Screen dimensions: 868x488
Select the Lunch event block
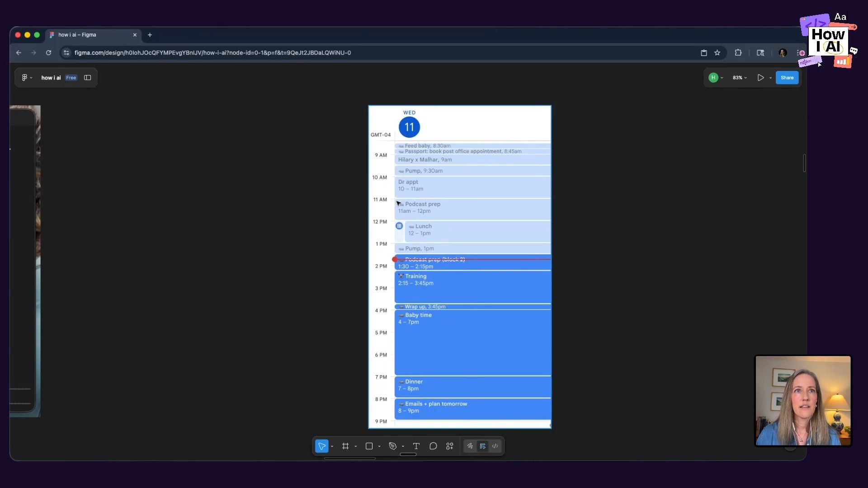click(x=478, y=231)
